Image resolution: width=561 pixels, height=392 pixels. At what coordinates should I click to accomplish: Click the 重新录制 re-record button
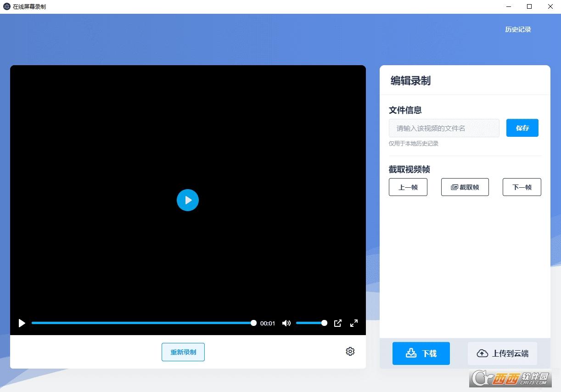pyautogui.click(x=183, y=352)
